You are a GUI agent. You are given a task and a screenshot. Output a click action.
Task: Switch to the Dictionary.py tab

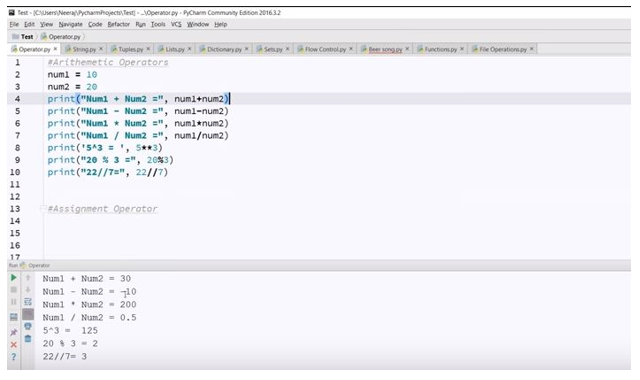tap(224, 49)
